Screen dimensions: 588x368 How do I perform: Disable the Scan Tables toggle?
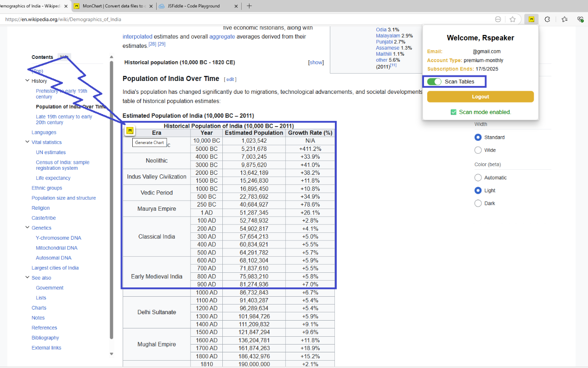tap(434, 80)
